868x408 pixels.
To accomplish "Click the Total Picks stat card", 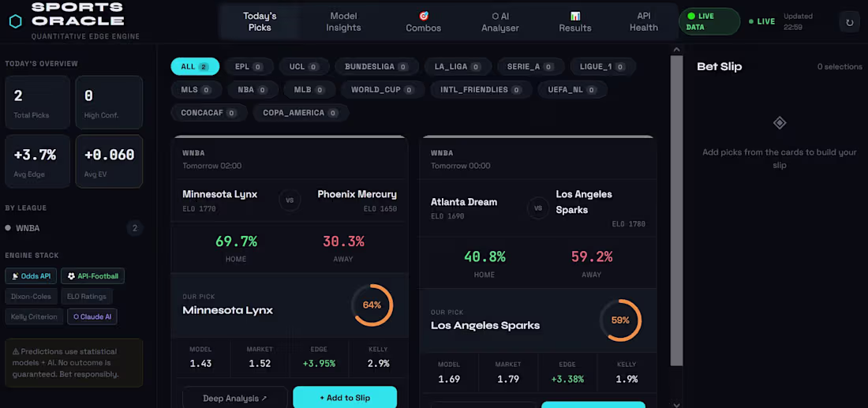I will 38,103.
